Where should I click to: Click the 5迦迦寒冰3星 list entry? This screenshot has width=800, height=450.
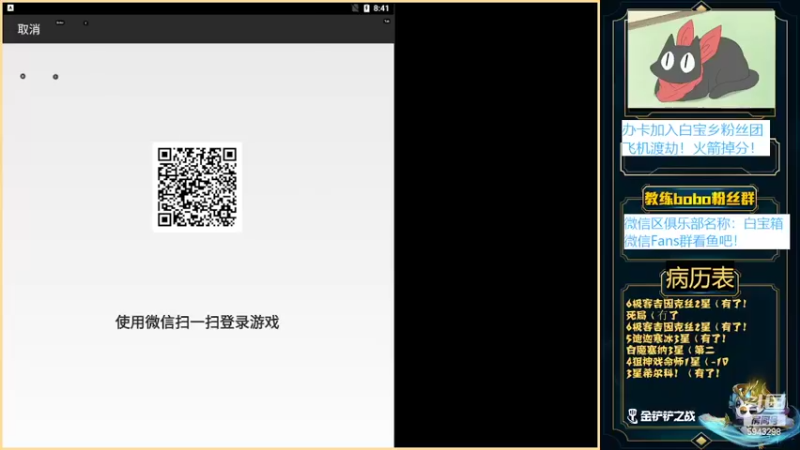676,339
